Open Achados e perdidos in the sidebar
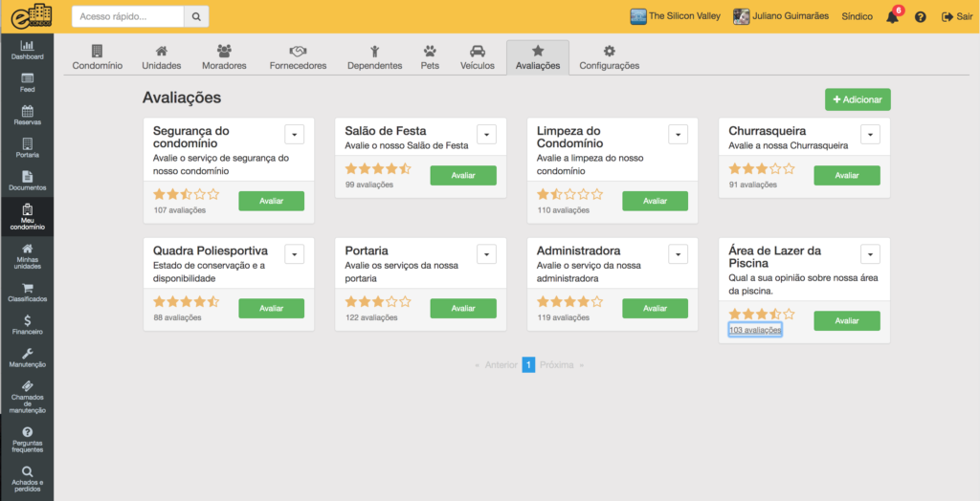The height and width of the screenshot is (501, 980). coord(27,479)
